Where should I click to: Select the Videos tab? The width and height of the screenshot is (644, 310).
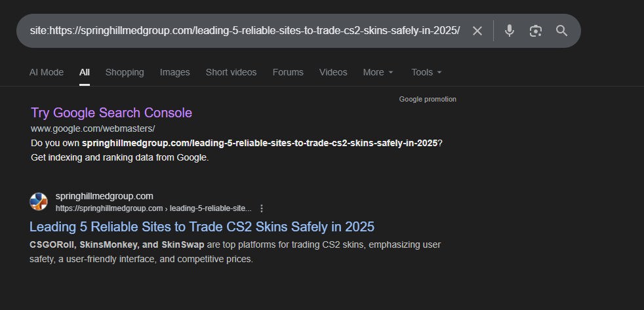point(333,72)
